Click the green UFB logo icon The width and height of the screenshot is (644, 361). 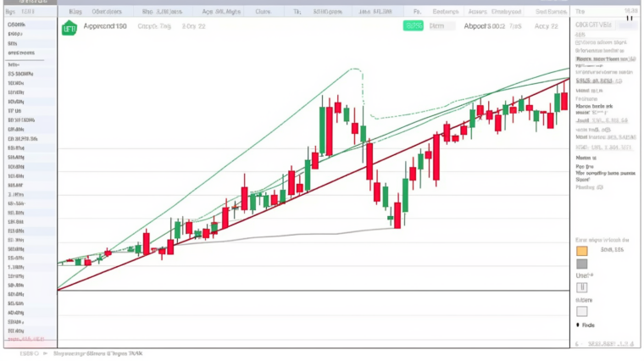pos(69,28)
